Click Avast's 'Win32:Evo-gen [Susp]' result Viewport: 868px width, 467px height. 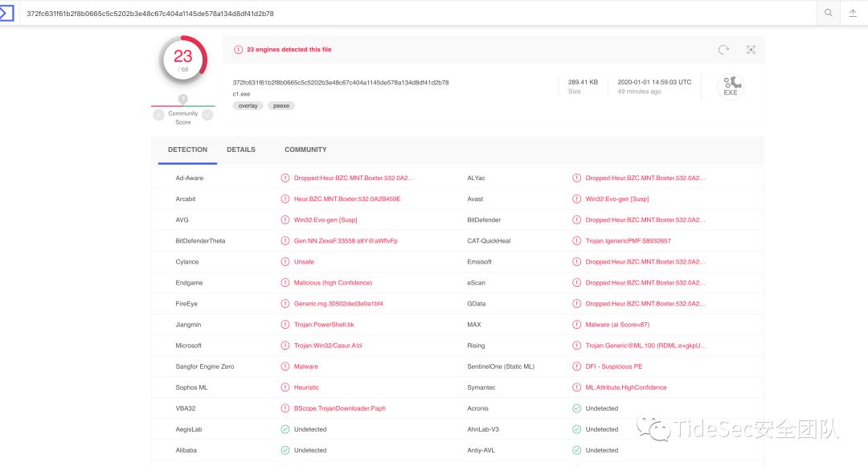click(x=617, y=199)
